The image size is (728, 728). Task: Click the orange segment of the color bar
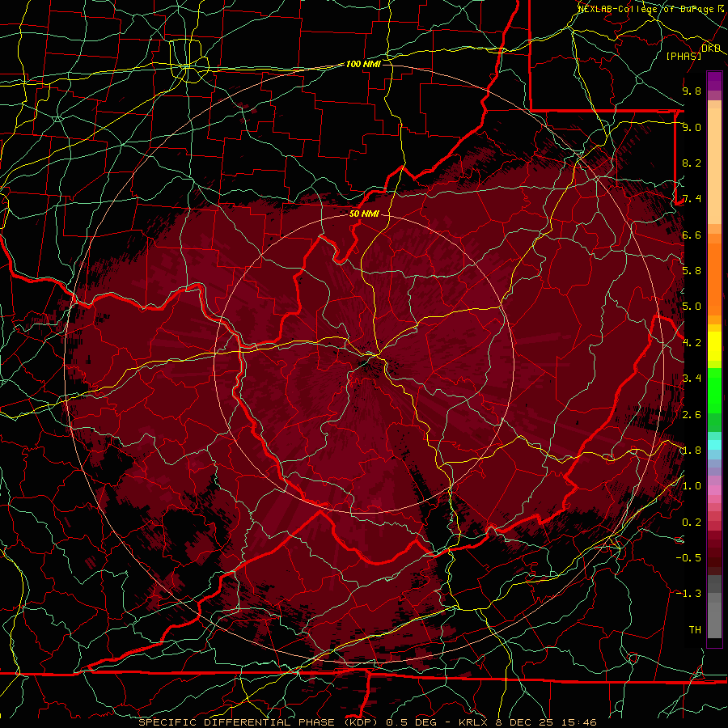click(x=714, y=278)
